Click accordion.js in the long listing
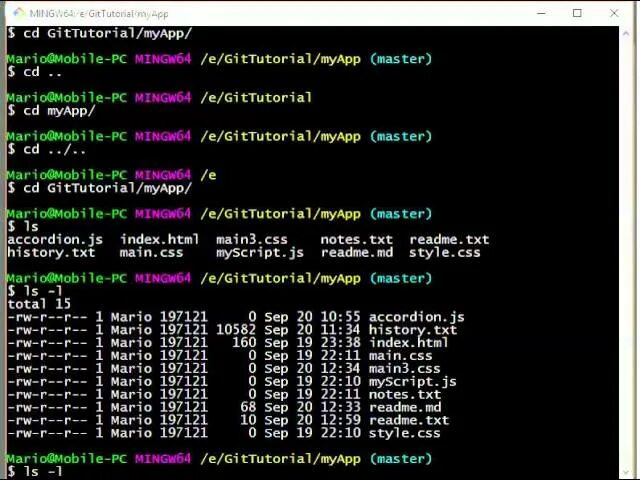 tap(417, 317)
